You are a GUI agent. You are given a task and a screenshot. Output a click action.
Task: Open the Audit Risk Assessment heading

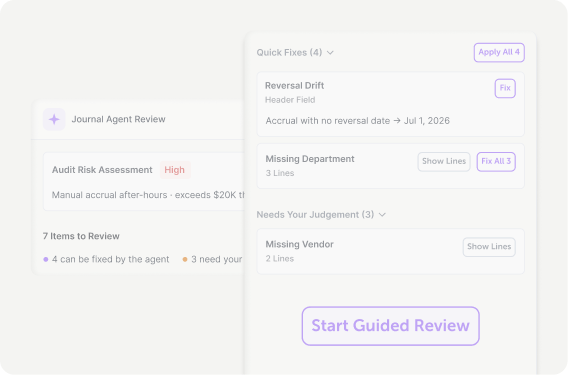click(102, 170)
